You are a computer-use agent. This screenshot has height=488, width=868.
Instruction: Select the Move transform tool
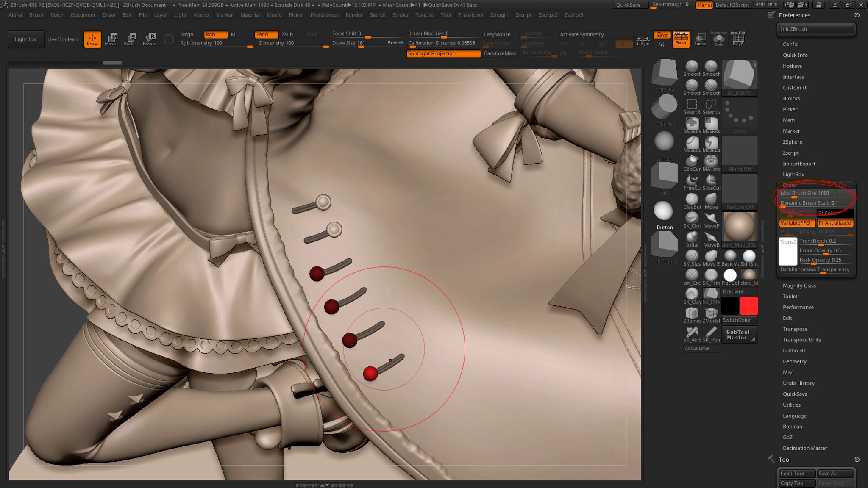(111, 39)
